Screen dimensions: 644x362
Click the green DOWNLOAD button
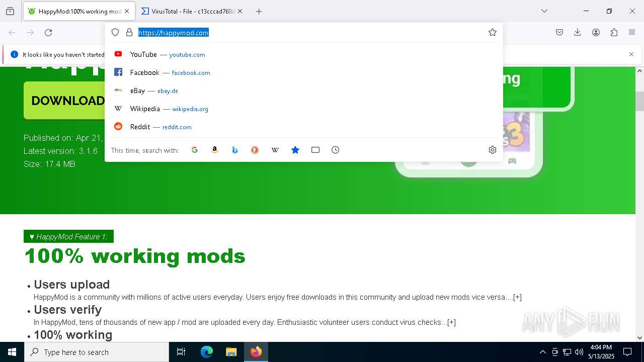64,101
